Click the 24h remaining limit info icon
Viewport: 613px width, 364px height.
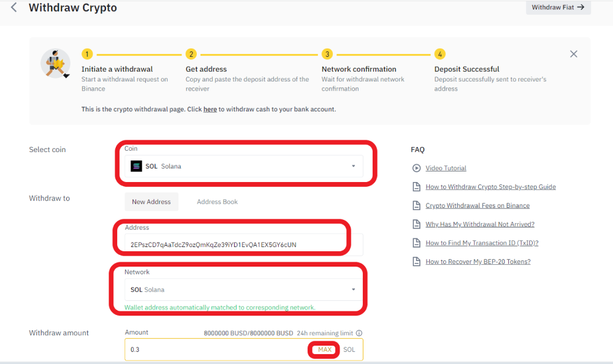(x=359, y=333)
